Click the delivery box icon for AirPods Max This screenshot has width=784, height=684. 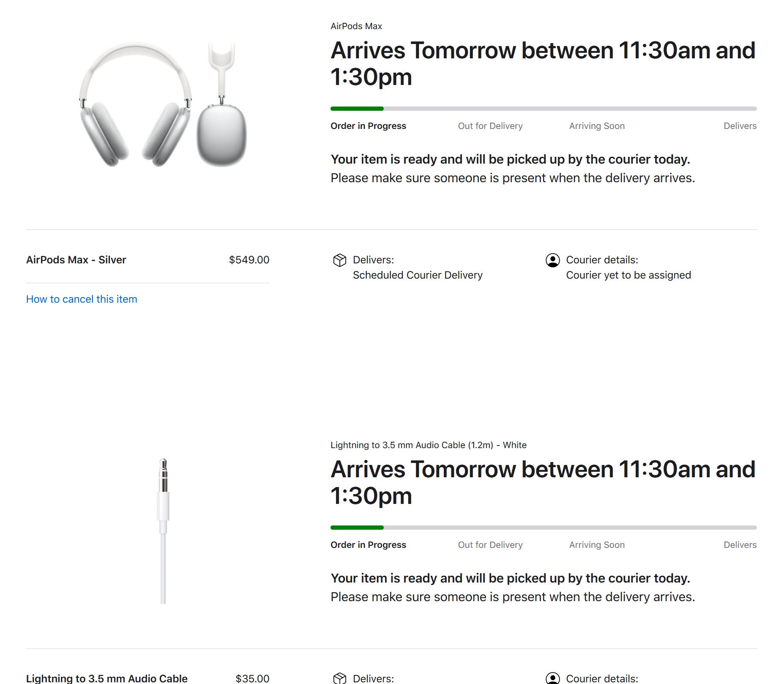coord(339,260)
